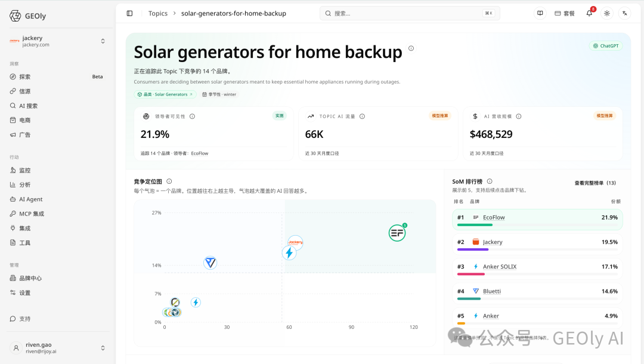Open 分析 in the sidebar
This screenshot has height=364, width=644.
point(57,185)
